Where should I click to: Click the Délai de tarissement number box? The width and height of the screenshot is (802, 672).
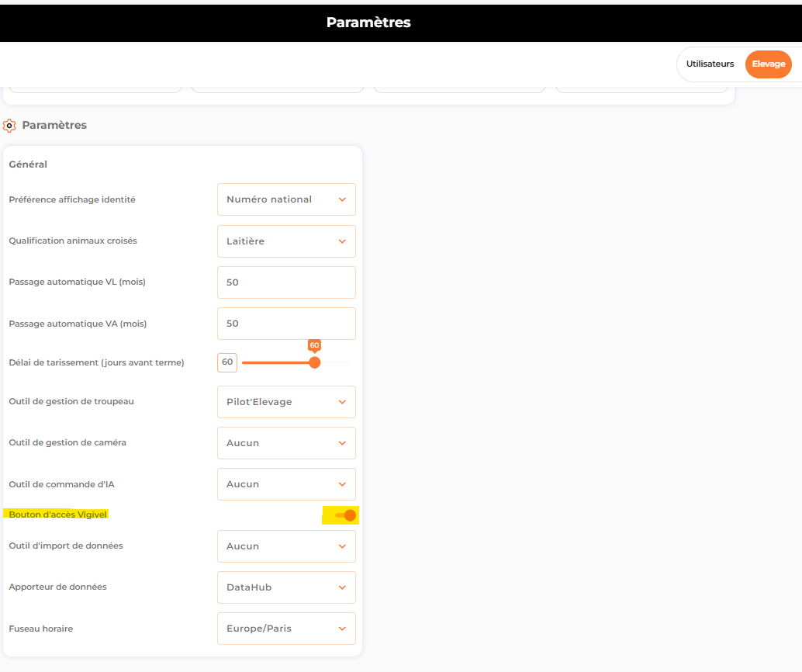tap(227, 362)
